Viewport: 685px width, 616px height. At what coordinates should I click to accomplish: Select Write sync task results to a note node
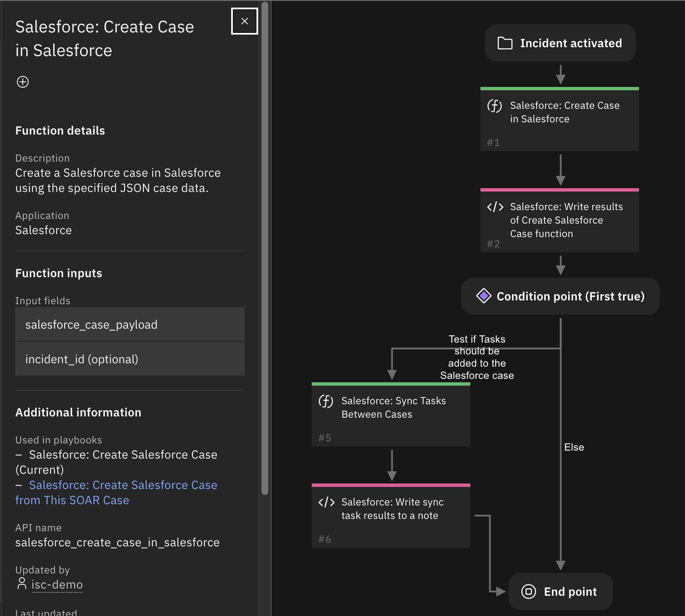(x=391, y=516)
